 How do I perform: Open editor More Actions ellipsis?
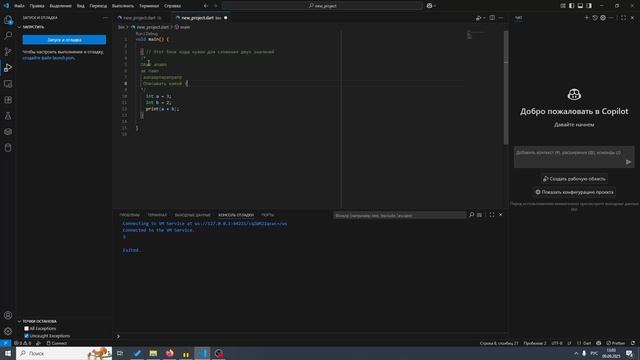tap(501, 18)
